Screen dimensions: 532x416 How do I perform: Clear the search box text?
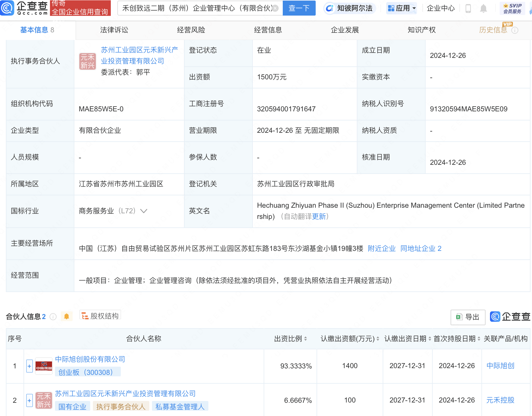tap(275, 8)
